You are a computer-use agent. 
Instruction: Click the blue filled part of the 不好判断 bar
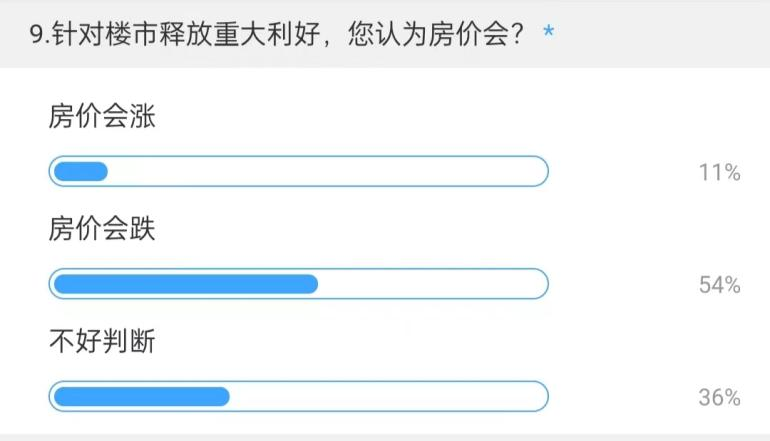point(140,396)
